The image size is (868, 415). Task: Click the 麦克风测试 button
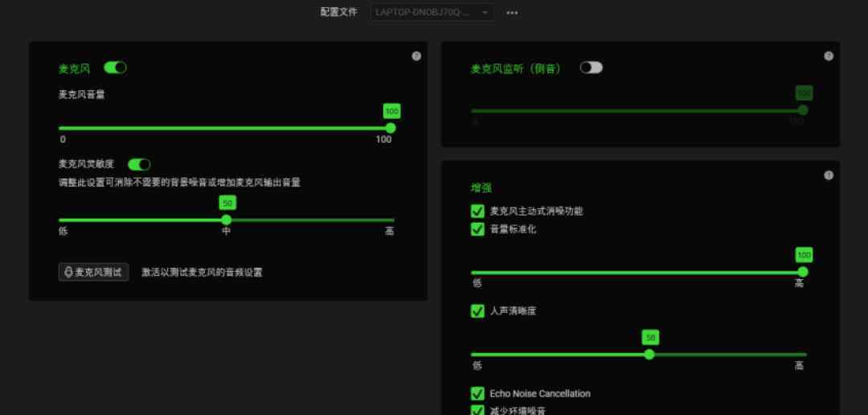93,273
